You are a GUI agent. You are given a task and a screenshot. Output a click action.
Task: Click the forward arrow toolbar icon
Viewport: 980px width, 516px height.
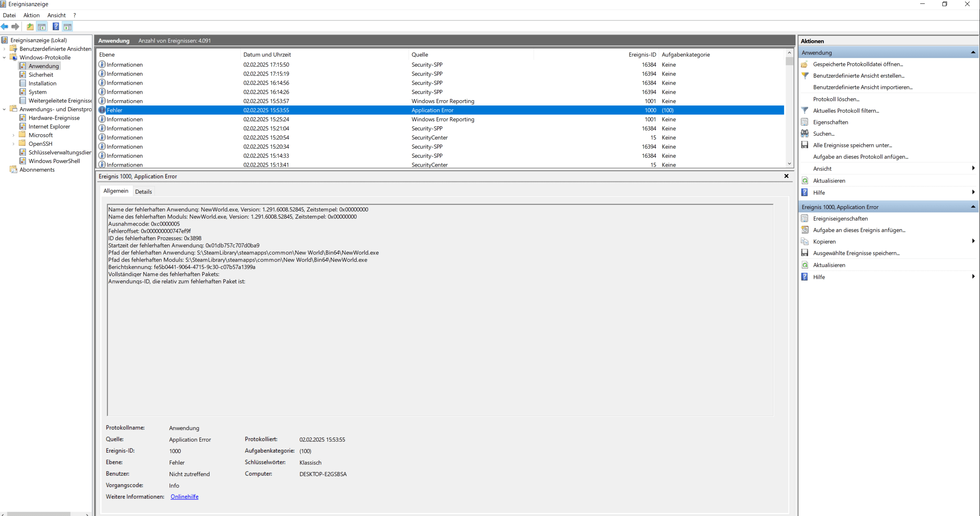pos(15,26)
